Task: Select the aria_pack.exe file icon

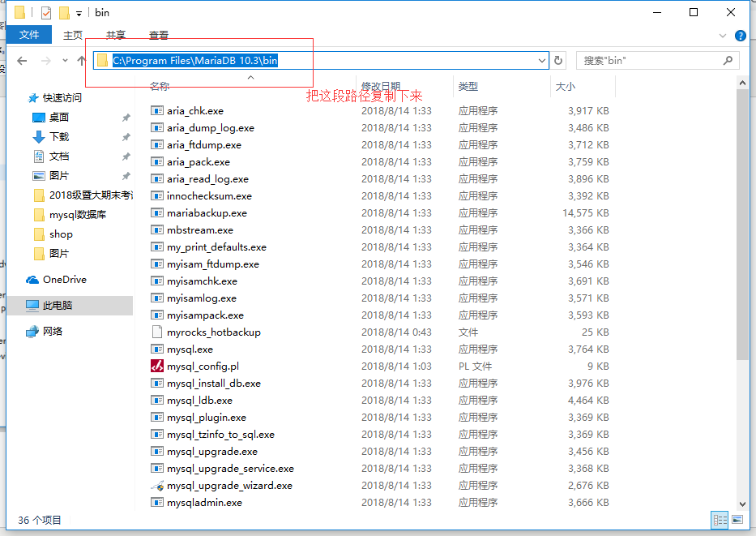Action: (156, 161)
